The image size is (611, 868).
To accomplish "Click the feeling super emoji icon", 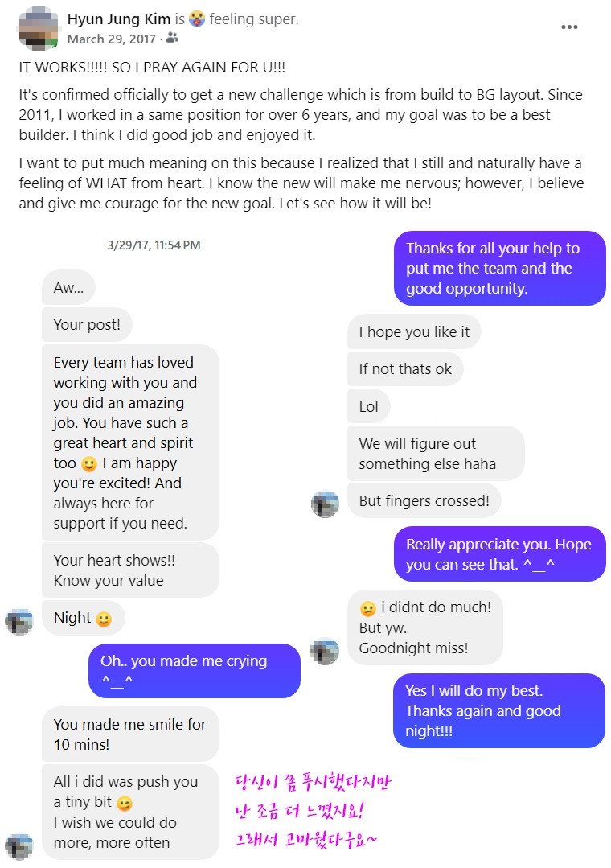I will click(196, 19).
